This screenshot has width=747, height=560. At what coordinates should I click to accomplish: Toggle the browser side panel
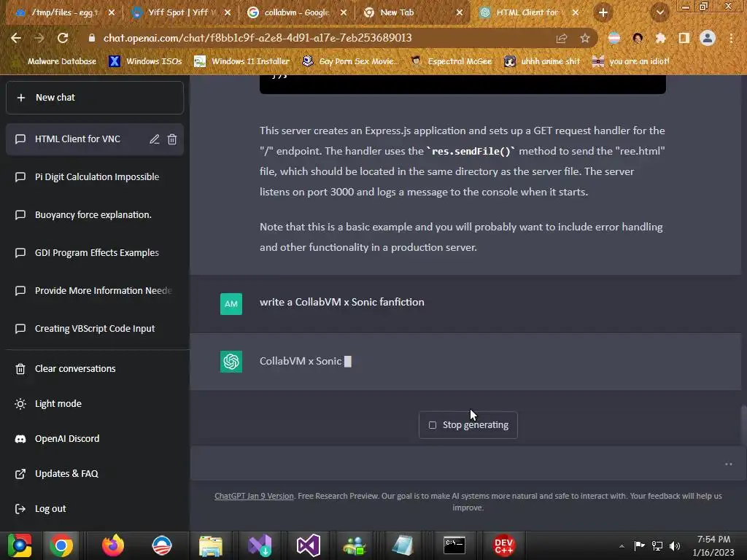pos(684,38)
